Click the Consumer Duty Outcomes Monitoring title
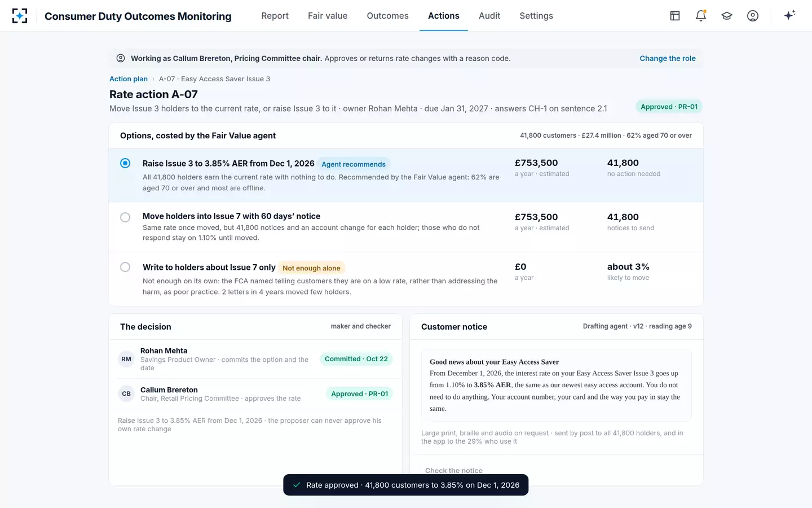Screen dimensions: 812x508 [x=138, y=16]
